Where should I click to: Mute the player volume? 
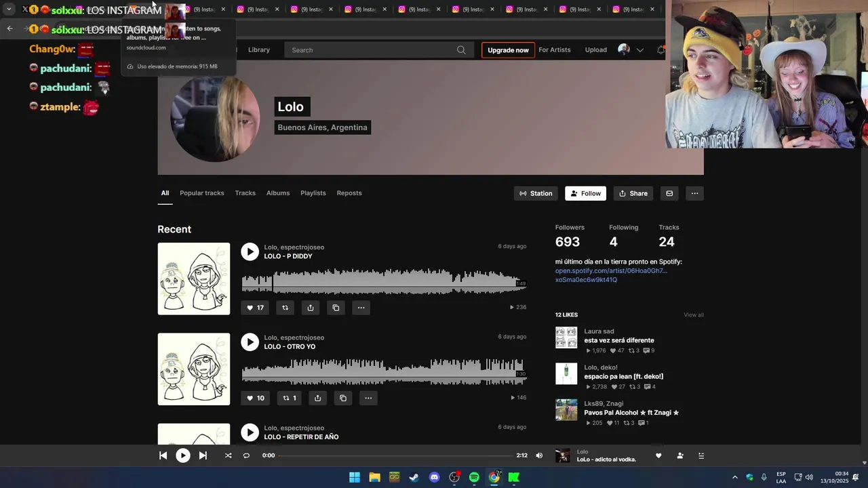(539, 455)
